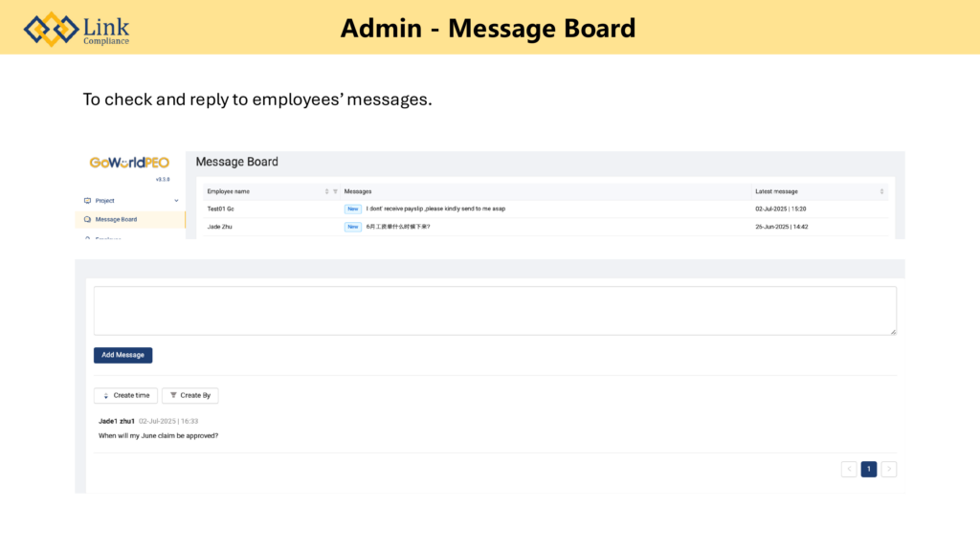Go to the next page arrow

pos(889,469)
